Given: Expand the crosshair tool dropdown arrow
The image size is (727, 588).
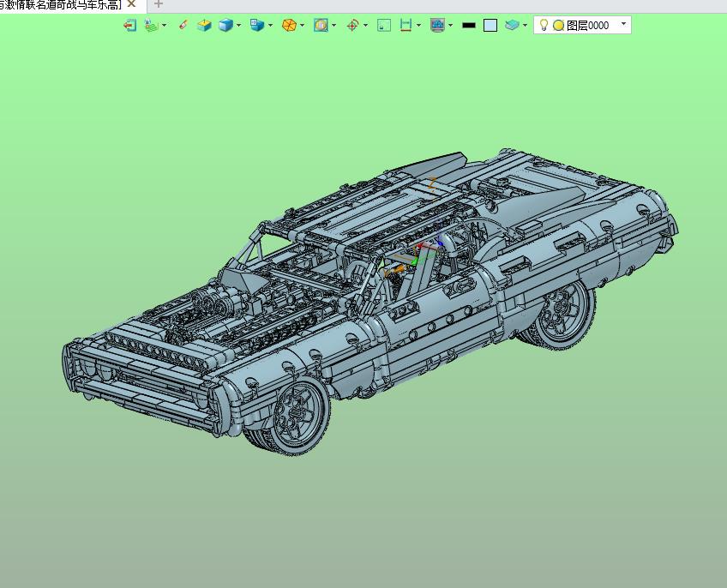Looking at the screenshot, I should (365, 26).
